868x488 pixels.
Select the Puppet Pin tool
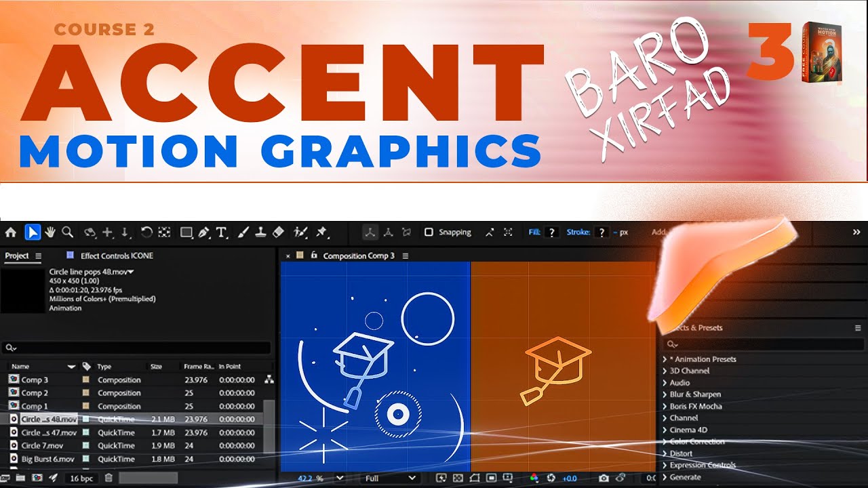coord(322,232)
